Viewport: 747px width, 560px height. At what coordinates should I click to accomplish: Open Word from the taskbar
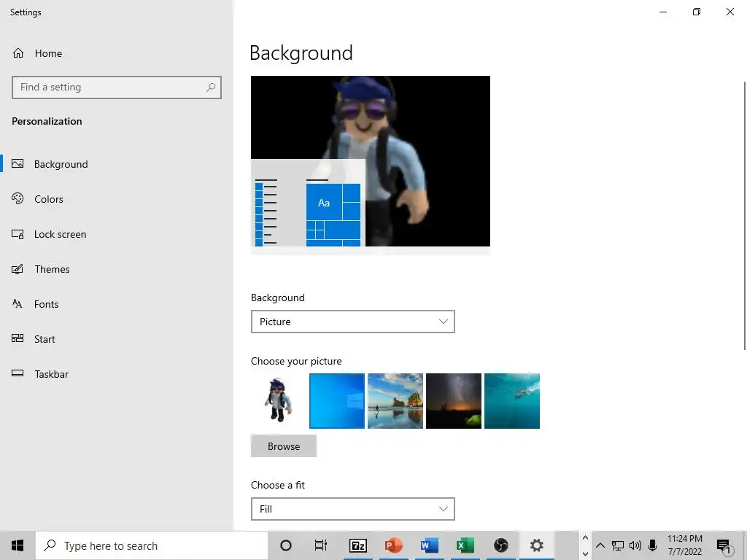429,545
